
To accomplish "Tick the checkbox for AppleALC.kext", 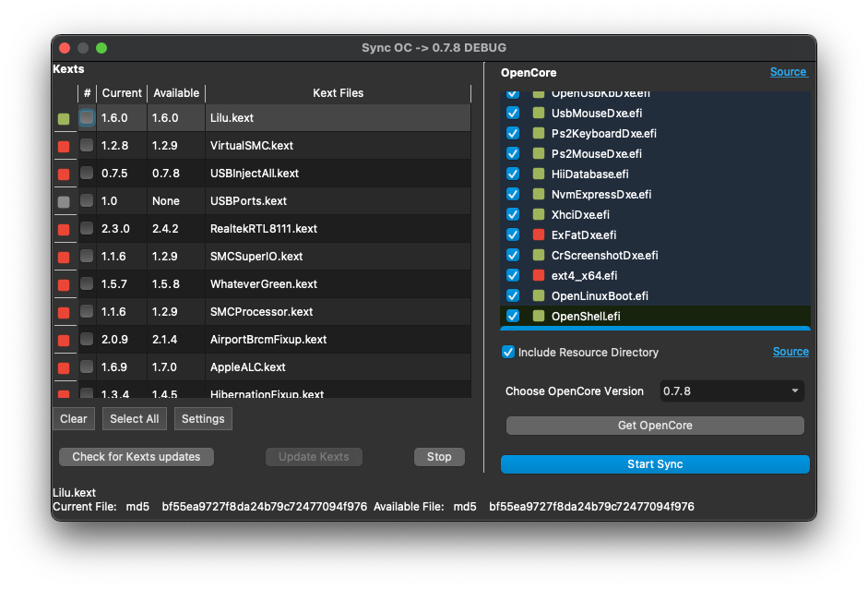I will (x=87, y=367).
